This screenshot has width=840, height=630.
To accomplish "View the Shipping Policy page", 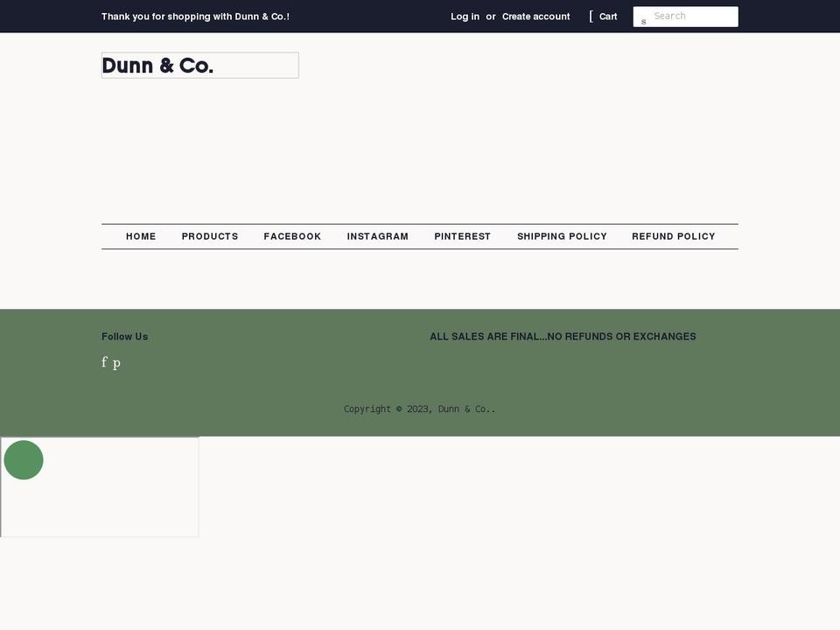I will (562, 236).
